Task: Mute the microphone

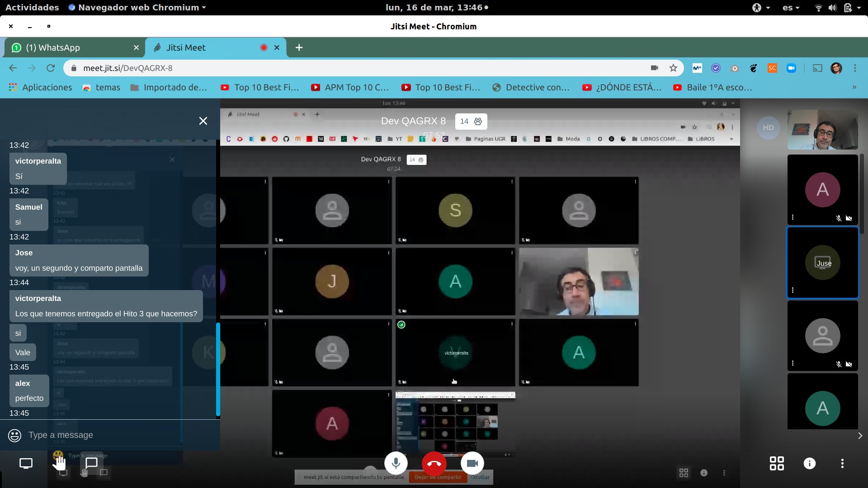Action: point(396,464)
